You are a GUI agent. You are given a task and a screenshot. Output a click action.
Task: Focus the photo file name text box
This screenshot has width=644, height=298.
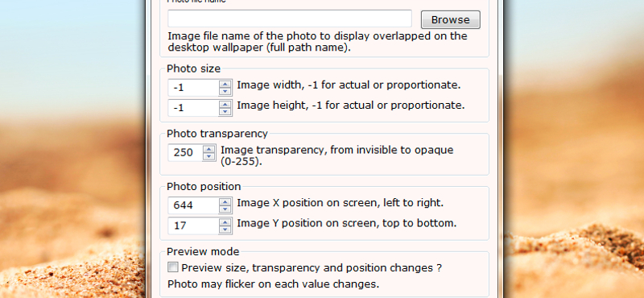(x=290, y=19)
